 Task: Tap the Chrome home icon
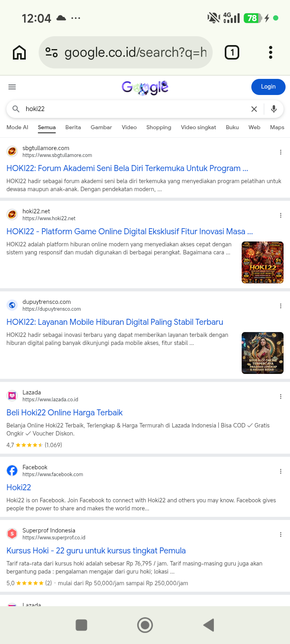pos(19,52)
